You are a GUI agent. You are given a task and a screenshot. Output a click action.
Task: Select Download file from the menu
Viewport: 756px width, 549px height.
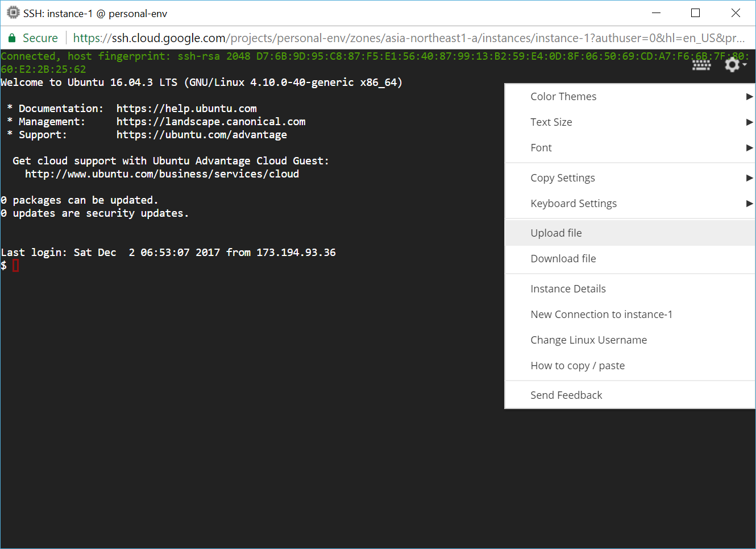[x=630, y=259]
